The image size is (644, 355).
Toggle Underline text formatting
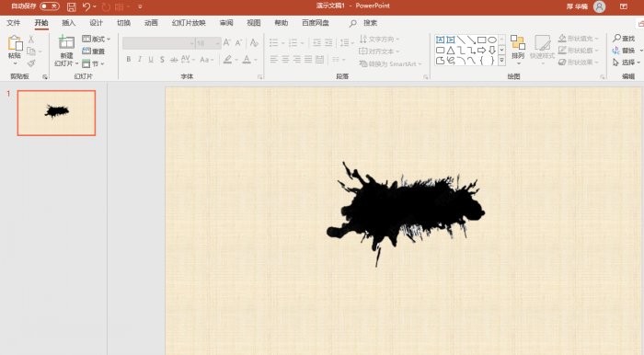pos(151,60)
